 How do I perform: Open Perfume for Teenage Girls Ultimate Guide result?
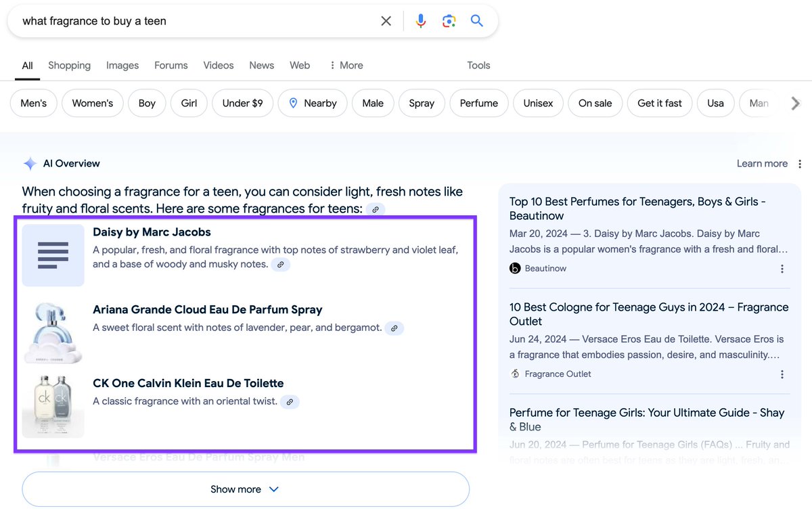pyautogui.click(x=647, y=420)
